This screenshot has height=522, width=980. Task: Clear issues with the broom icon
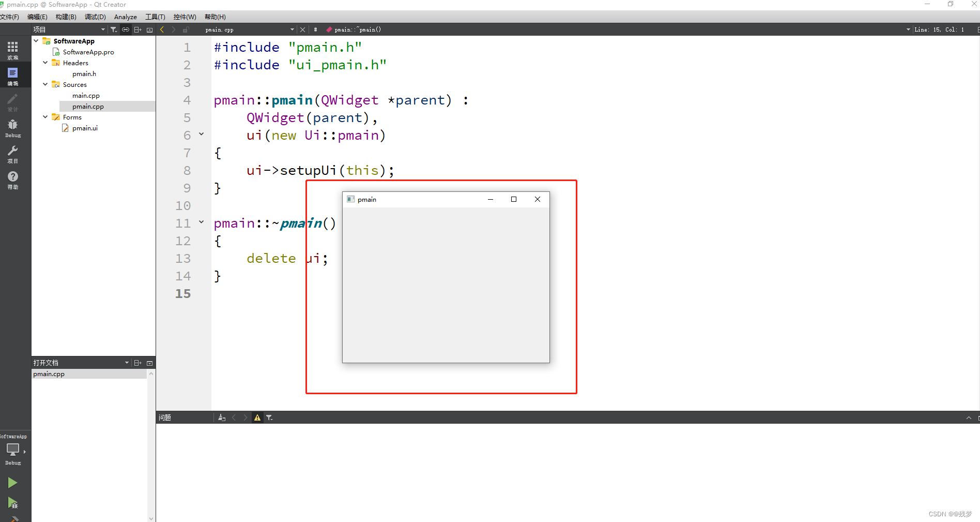click(222, 417)
